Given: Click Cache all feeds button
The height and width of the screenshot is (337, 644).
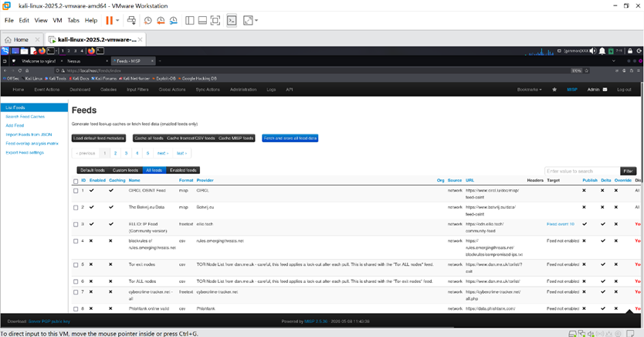Looking at the screenshot, I should pos(149,138).
